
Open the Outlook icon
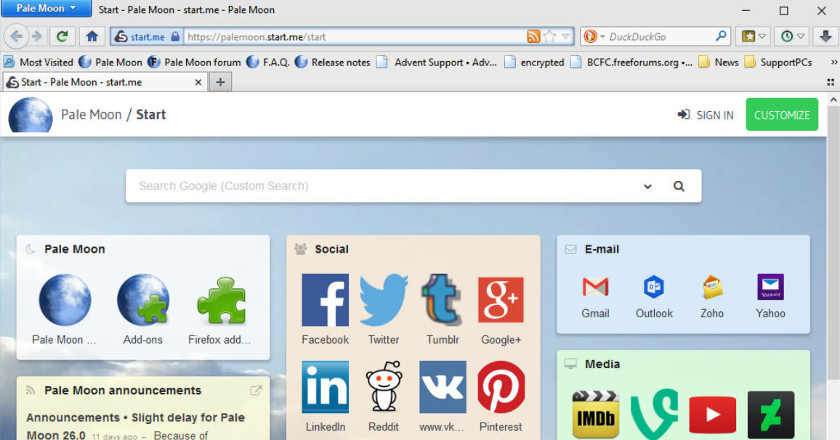[x=654, y=287]
